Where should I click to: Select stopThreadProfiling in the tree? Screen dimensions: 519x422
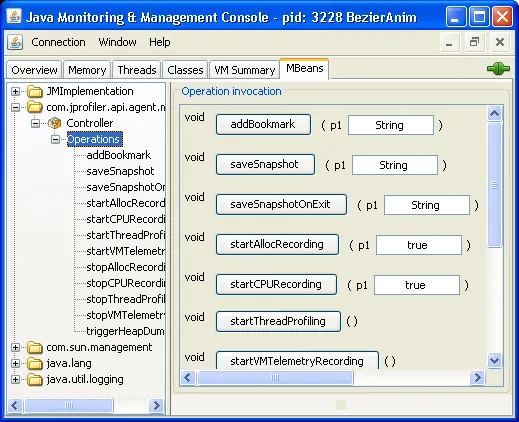click(126, 299)
